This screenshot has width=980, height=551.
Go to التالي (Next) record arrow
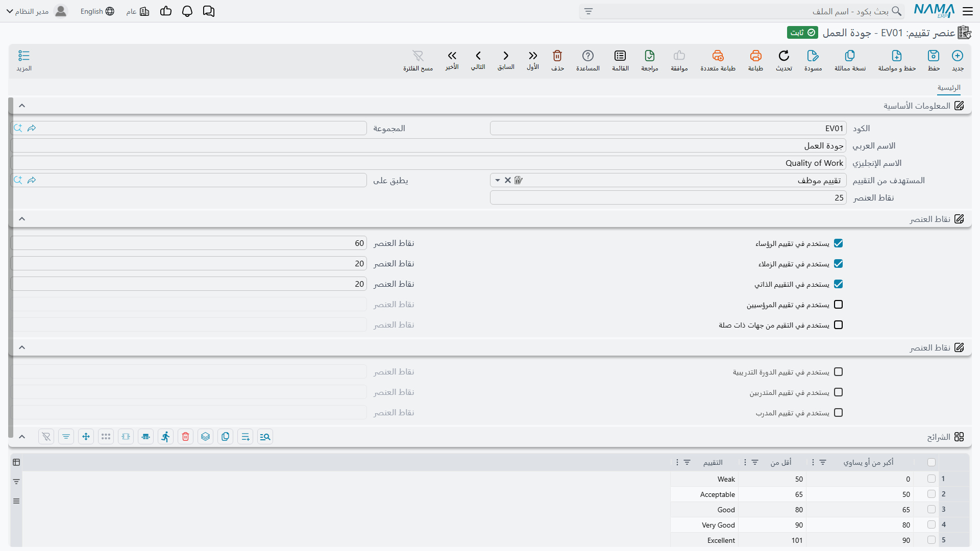[x=478, y=56]
